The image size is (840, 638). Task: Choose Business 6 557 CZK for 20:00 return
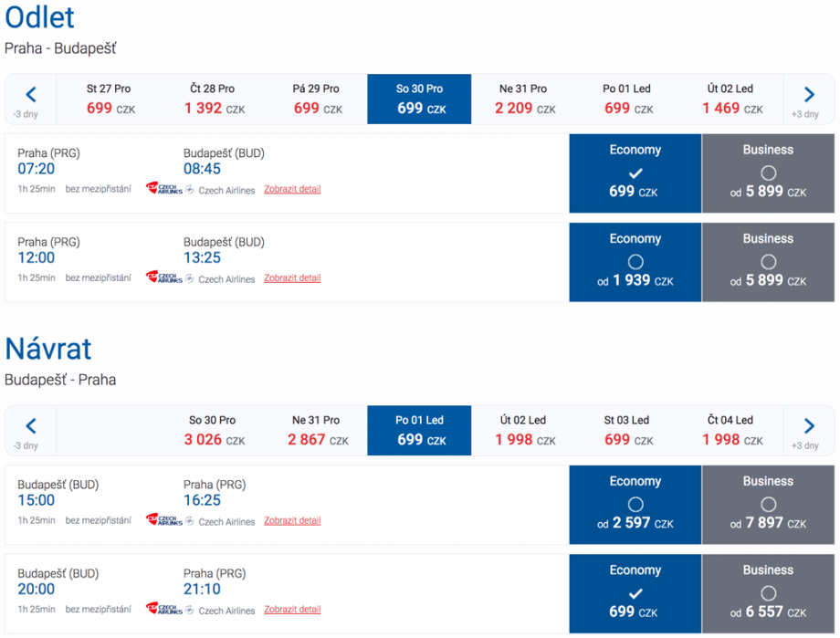point(768,593)
